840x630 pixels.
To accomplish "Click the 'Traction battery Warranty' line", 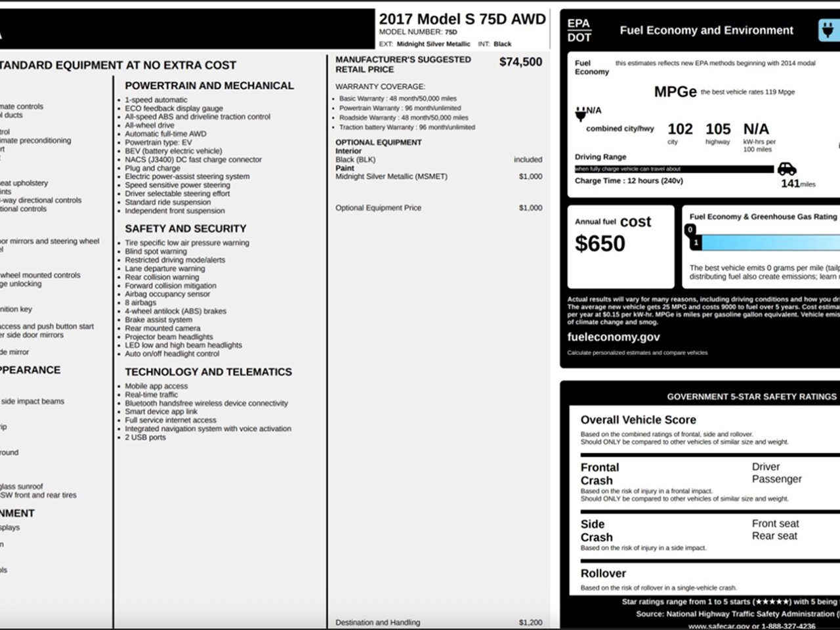I will [x=407, y=127].
